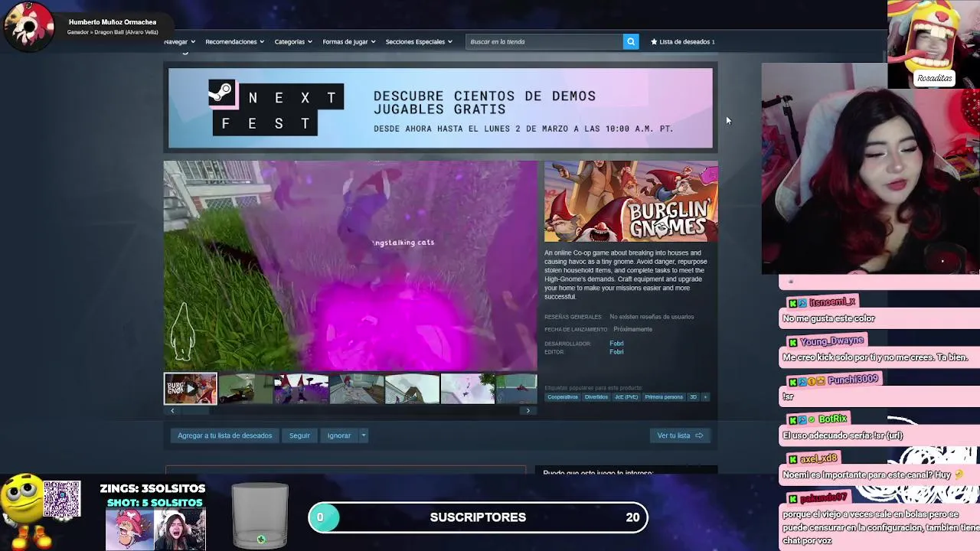Click the Rosaditas character avatar
The width and height of the screenshot is (980, 551).
pyautogui.click(x=933, y=43)
